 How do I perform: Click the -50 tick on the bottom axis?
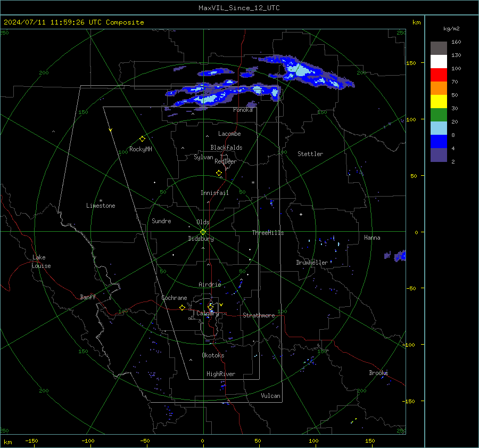pos(145,441)
